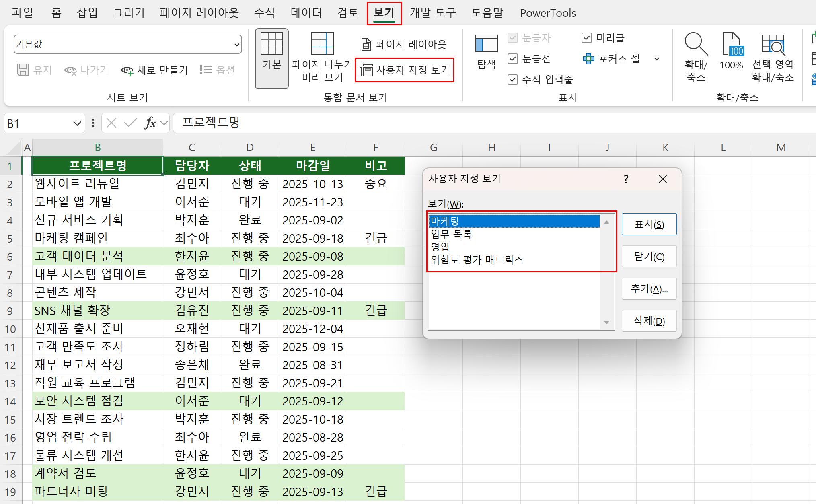This screenshot has height=504, width=816.
Task: Toggle the gridlines (눈금선) checkbox
Action: [513, 59]
